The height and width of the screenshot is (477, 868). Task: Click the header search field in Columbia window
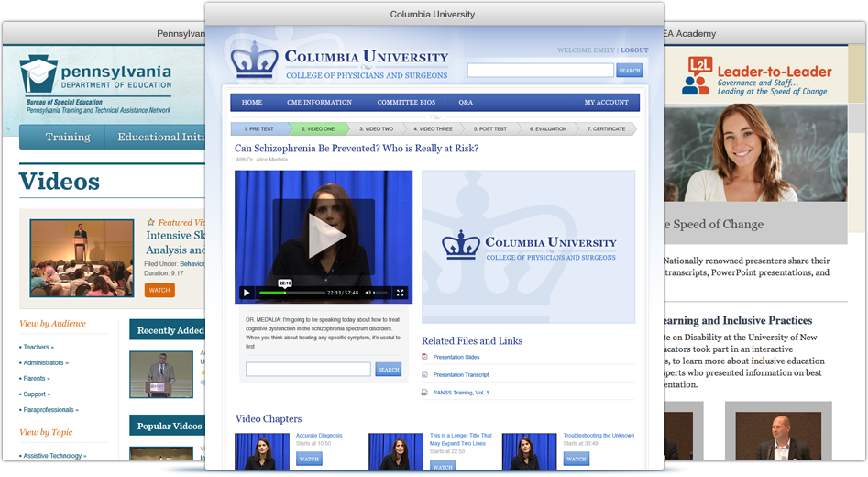tap(540, 71)
